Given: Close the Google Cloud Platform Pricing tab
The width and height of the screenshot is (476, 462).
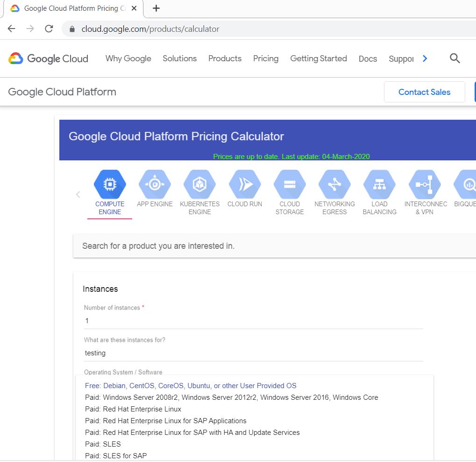Looking at the screenshot, I should [134, 8].
